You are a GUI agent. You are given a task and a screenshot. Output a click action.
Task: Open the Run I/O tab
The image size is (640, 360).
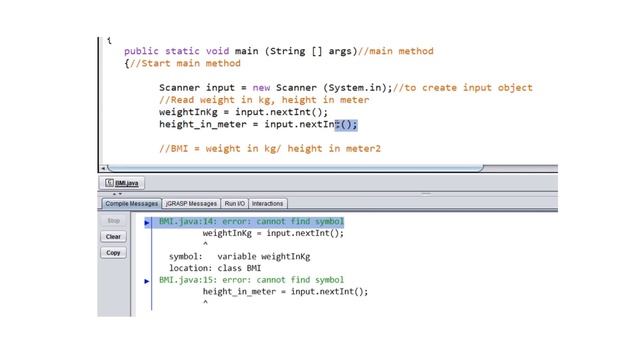coord(235,203)
